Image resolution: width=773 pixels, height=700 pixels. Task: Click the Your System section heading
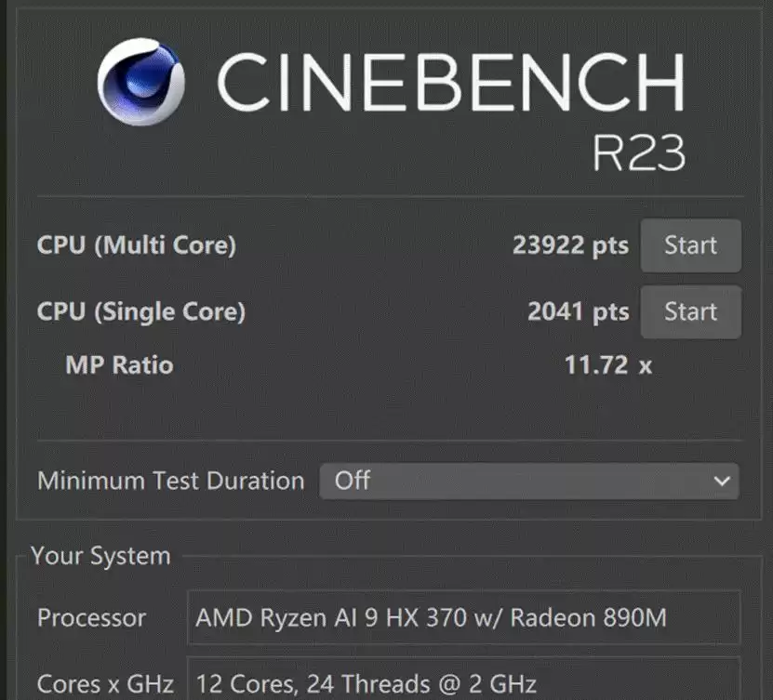(x=100, y=557)
